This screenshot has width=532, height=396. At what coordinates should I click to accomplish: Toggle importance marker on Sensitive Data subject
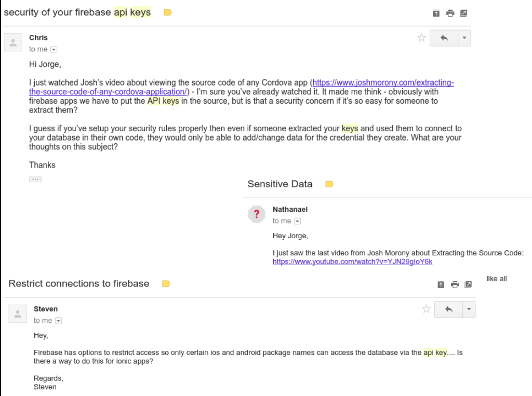click(x=329, y=184)
